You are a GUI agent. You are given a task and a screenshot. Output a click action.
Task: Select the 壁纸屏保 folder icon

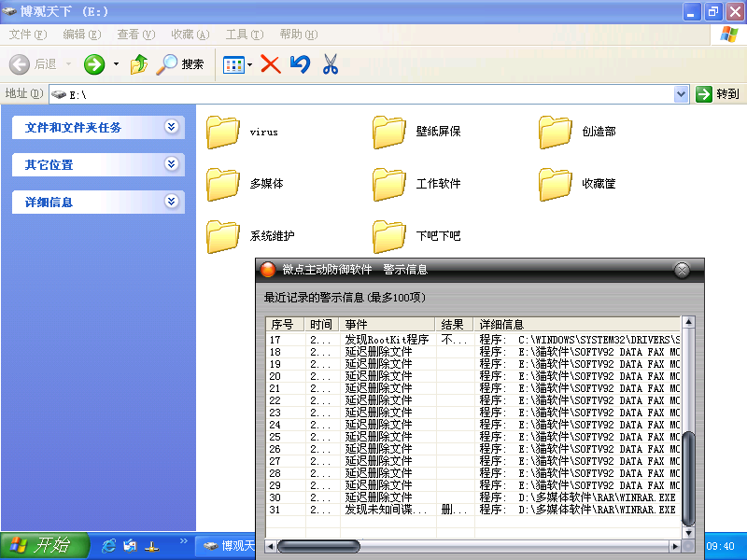(389, 132)
